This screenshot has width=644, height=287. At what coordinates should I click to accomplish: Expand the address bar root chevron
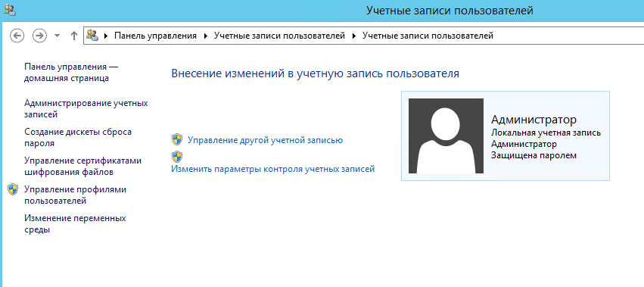106,36
